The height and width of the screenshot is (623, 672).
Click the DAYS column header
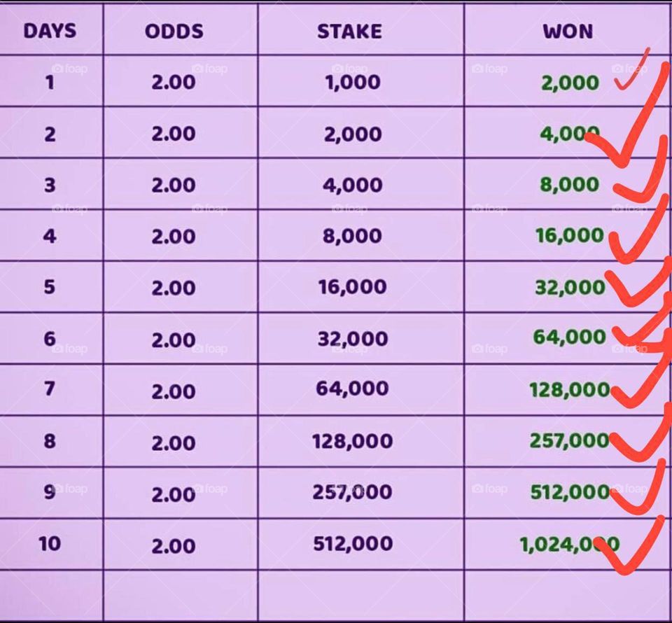(50, 31)
